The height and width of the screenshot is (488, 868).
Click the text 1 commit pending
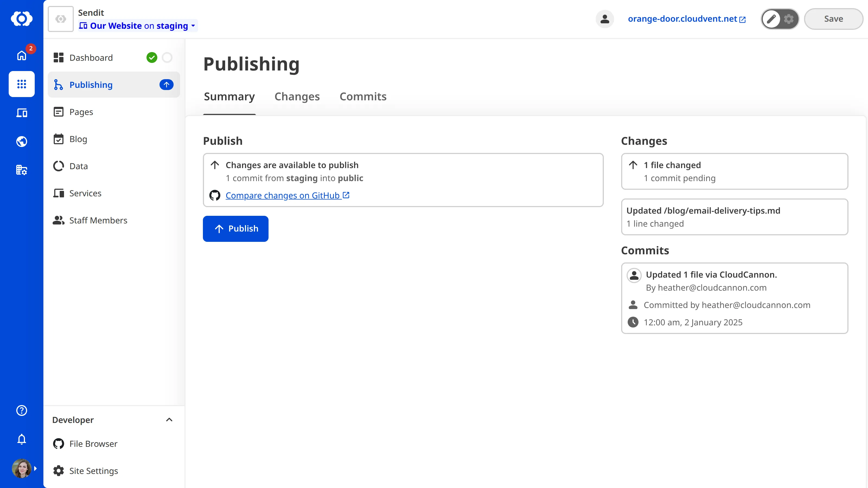(x=679, y=178)
